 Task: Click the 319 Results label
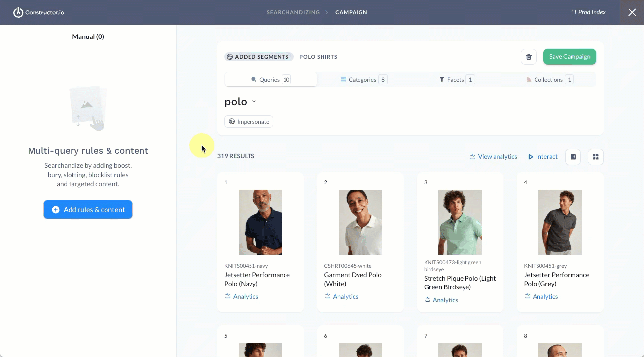pyautogui.click(x=236, y=156)
